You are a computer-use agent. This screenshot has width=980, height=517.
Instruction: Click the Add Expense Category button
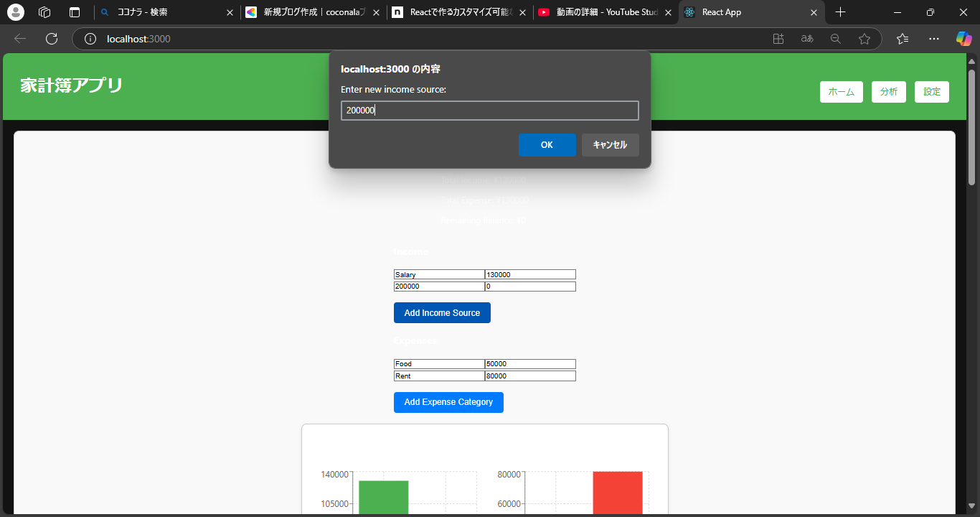click(x=448, y=402)
